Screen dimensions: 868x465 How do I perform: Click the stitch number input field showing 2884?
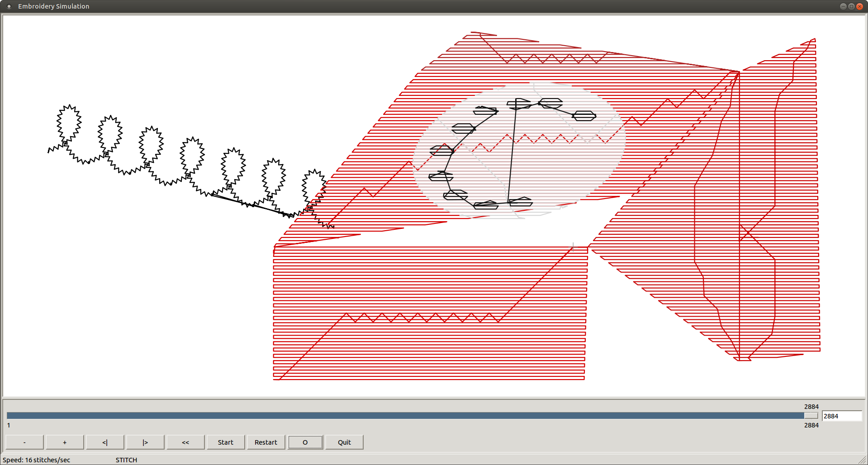click(842, 416)
